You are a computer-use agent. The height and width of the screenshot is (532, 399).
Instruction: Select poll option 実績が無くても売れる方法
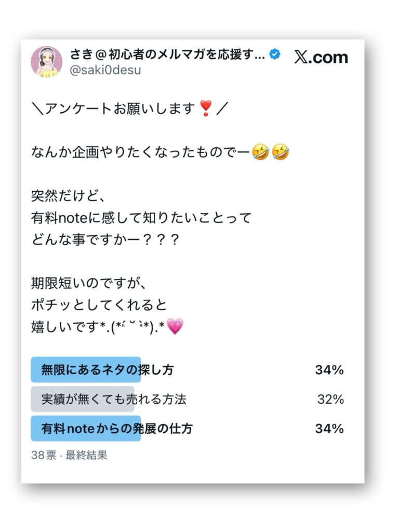click(187, 399)
